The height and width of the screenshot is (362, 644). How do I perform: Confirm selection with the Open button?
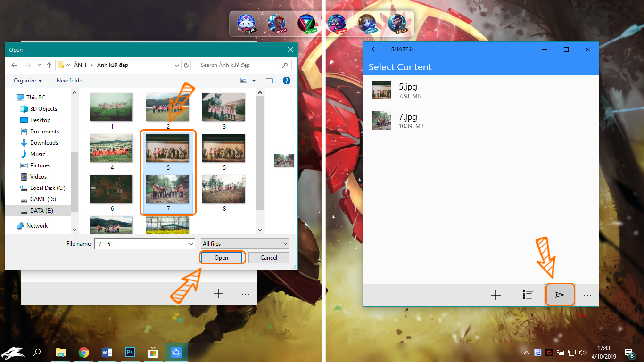[x=221, y=258]
